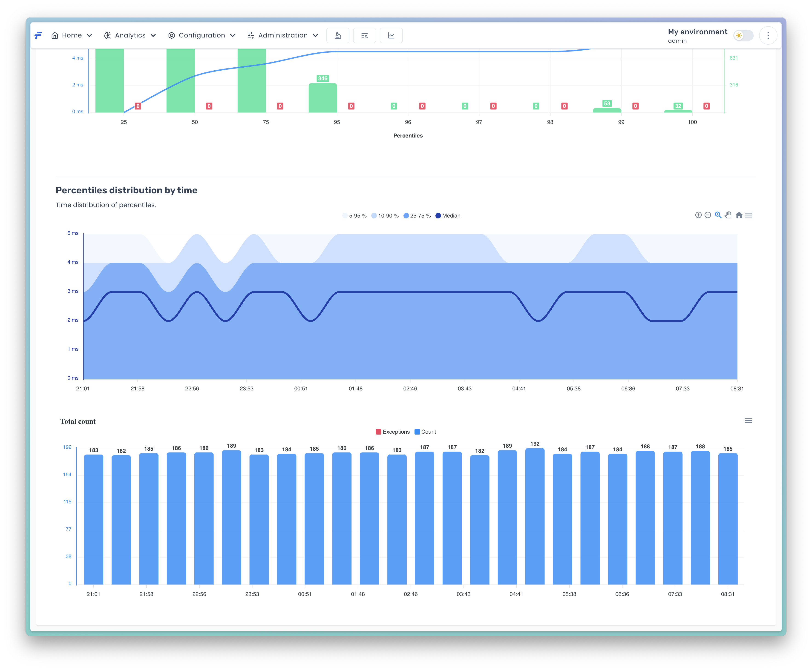
Task: Open percentiles chart hamburger menu
Action: coord(748,215)
